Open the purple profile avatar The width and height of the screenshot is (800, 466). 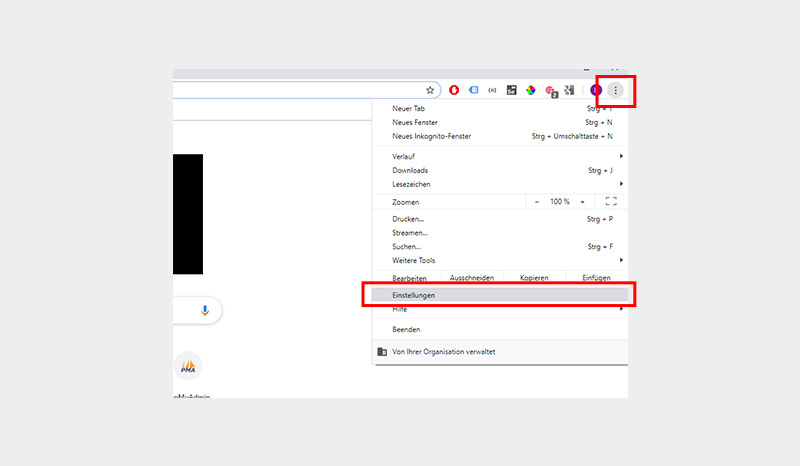pos(597,90)
